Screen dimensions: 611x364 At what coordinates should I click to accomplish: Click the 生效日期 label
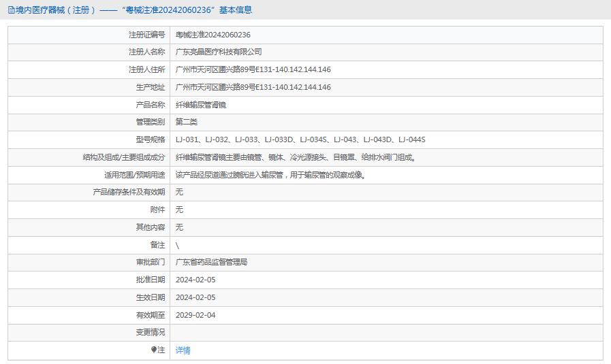click(x=151, y=297)
